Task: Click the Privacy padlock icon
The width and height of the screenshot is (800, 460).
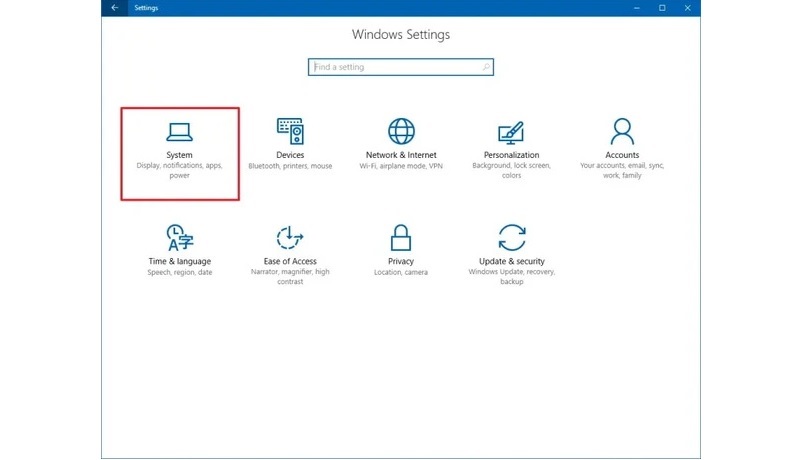Action: [x=401, y=238]
